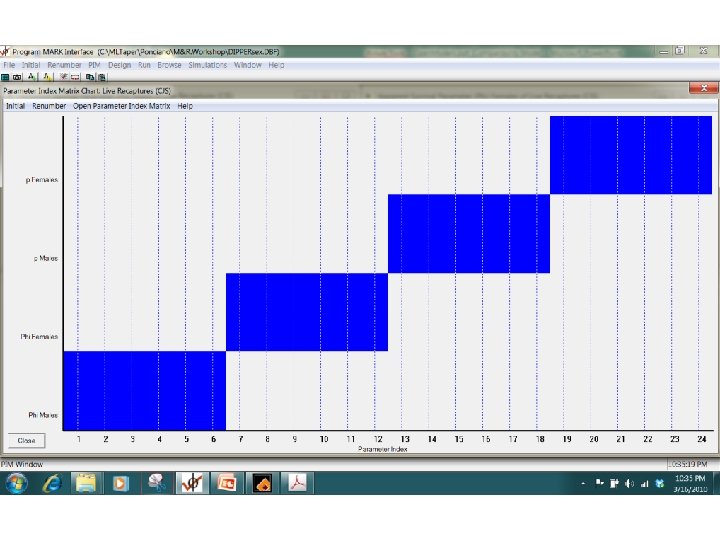Switch to Program MARK taskbar icon

(192, 483)
